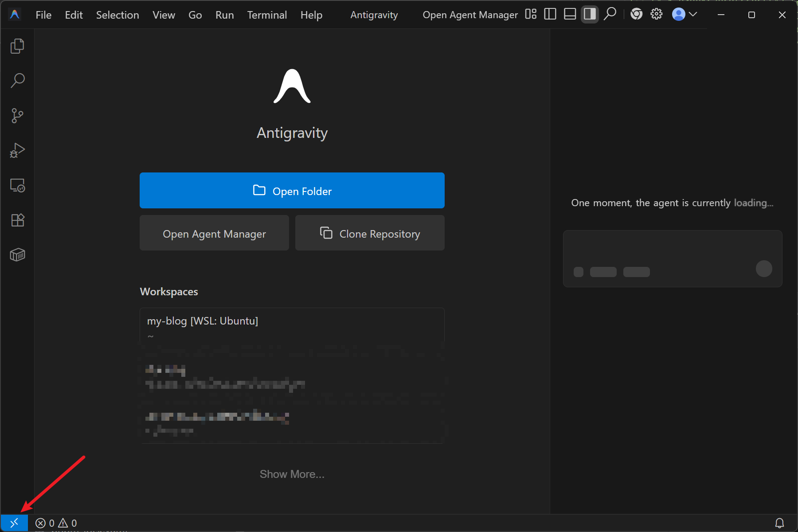Viewport: 798px width, 532px height.
Task: Open the Run and Debug view
Action: pos(17,151)
